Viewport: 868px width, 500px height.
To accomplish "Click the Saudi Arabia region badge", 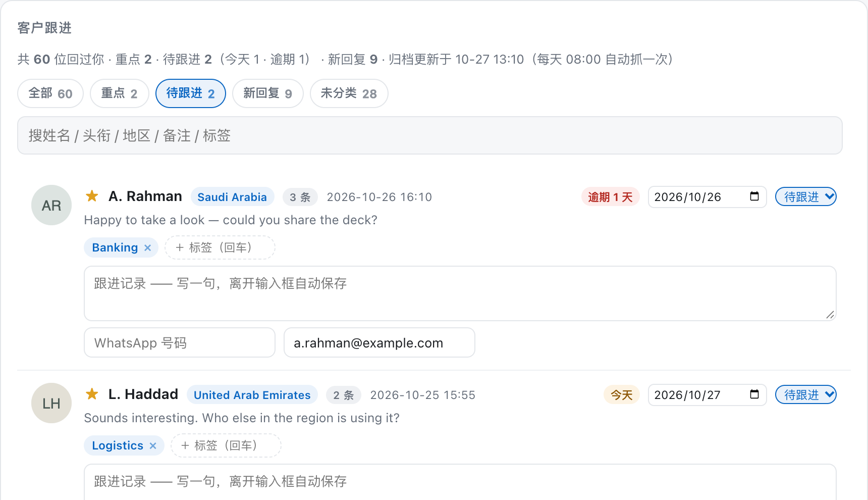I will click(232, 196).
